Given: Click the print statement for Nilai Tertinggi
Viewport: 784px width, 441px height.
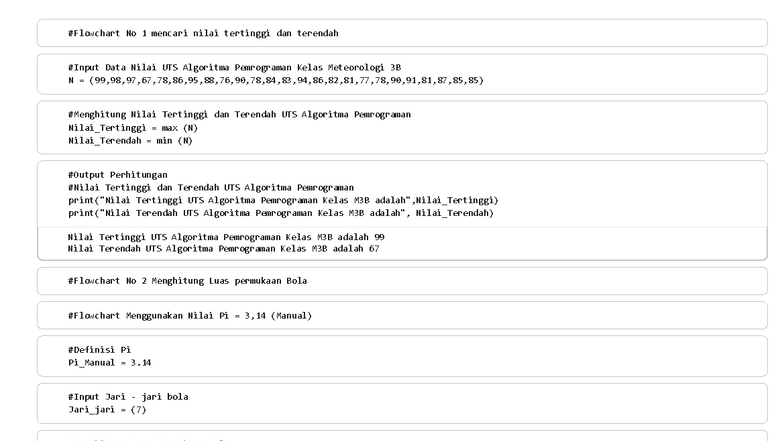Looking at the screenshot, I should pyautogui.click(x=283, y=199).
